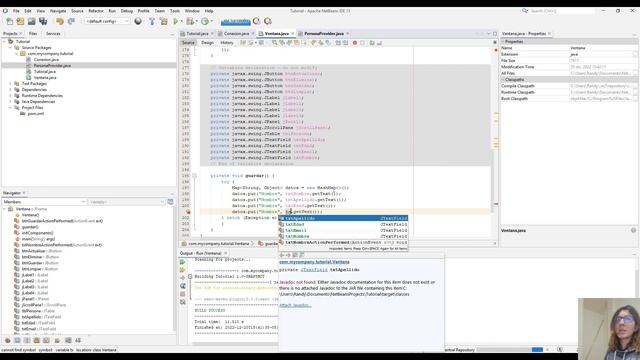Click the Save All toolbar icon

(x=43, y=21)
